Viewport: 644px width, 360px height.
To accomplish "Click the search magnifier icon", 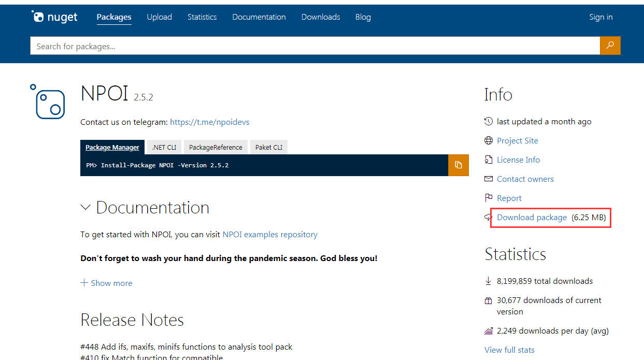I will click(x=610, y=46).
